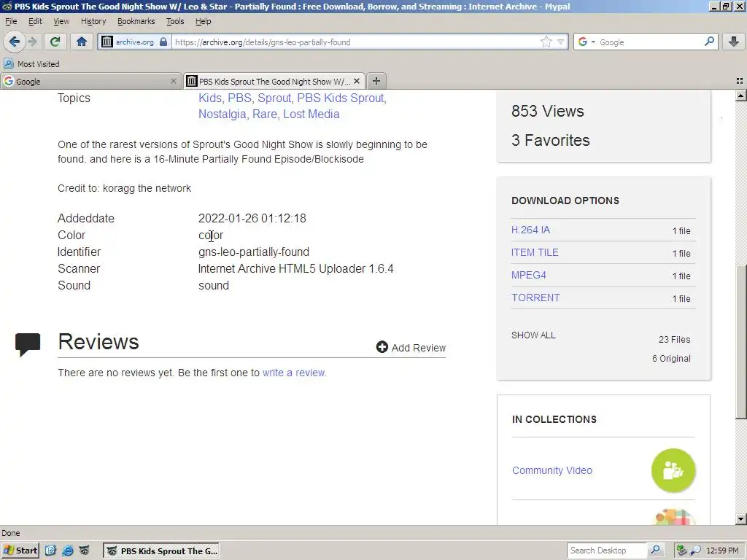Open the Community Video collection link
Viewport: 747px width, 560px height.
coord(552,470)
